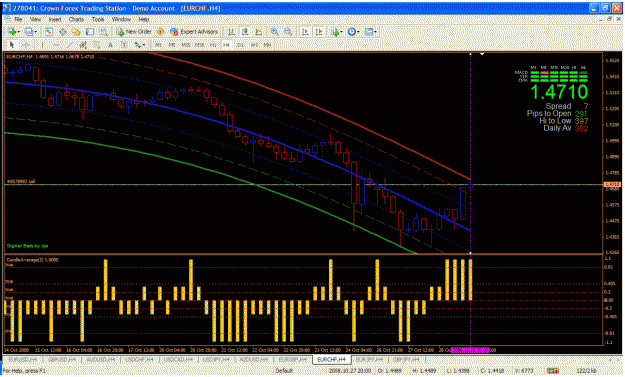Switch to the EURUSD,H4 chart tab

tap(23, 359)
